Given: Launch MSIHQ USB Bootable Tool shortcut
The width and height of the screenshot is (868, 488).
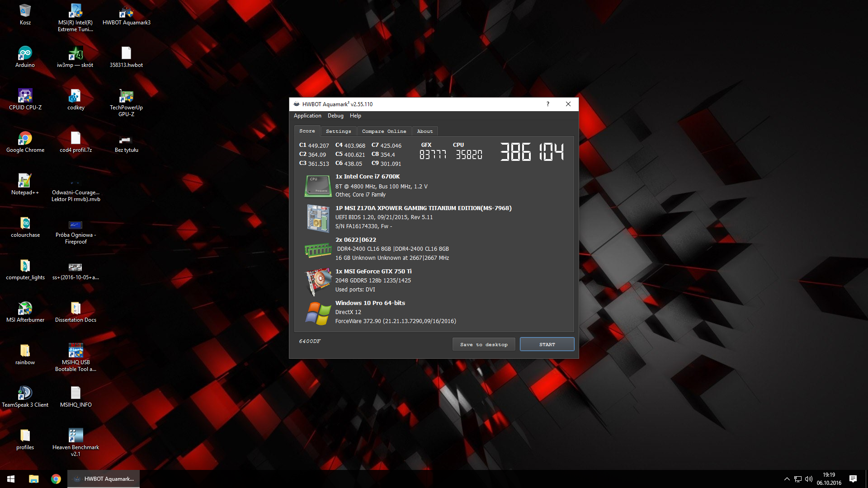Looking at the screenshot, I should (75, 358).
